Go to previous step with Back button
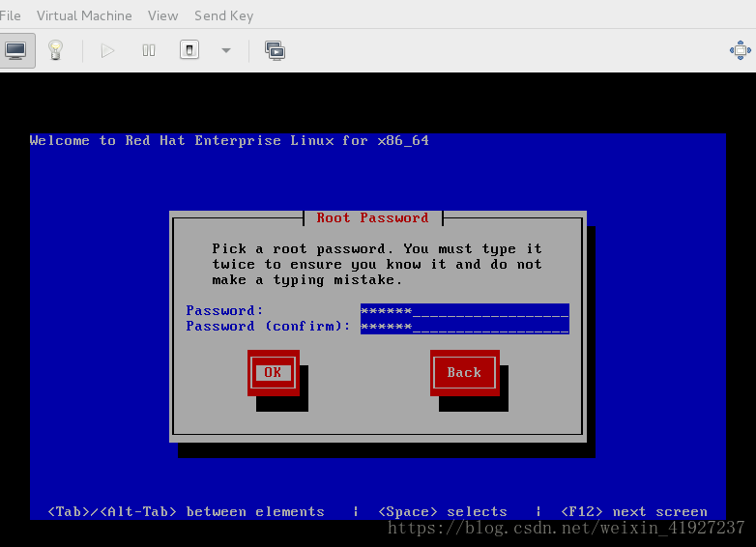Viewport: 756px width, 547px height. (465, 372)
